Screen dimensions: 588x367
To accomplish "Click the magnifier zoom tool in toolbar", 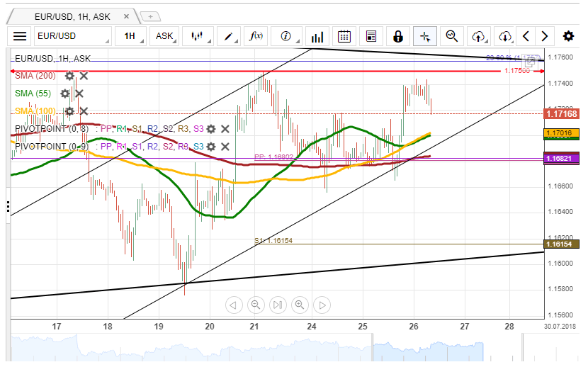I will (451, 36).
